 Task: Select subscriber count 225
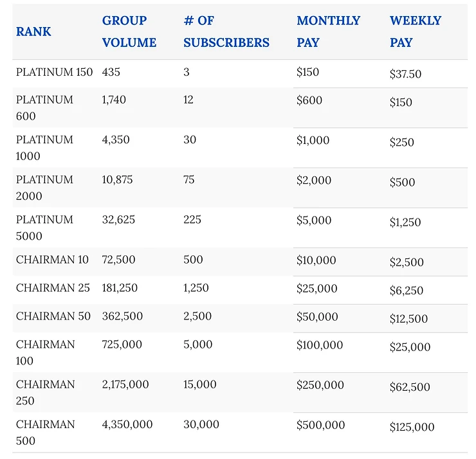[192, 220]
